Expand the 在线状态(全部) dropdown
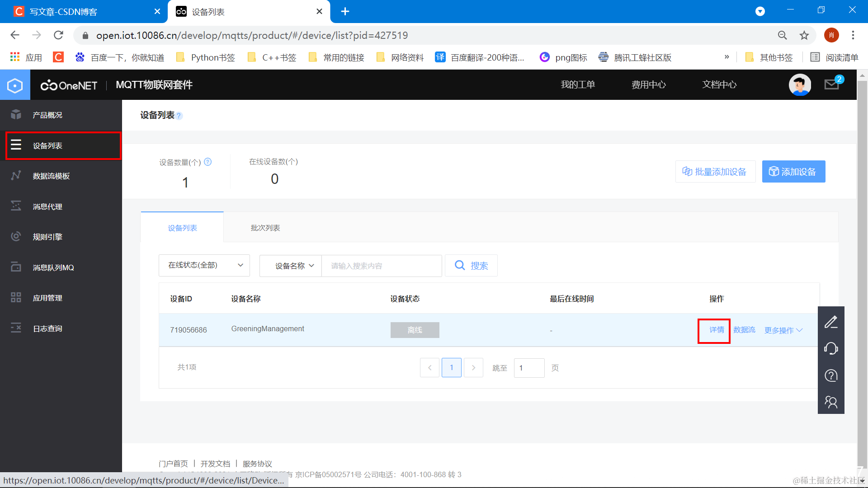Screen dimensions: 868x488 tap(204, 265)
